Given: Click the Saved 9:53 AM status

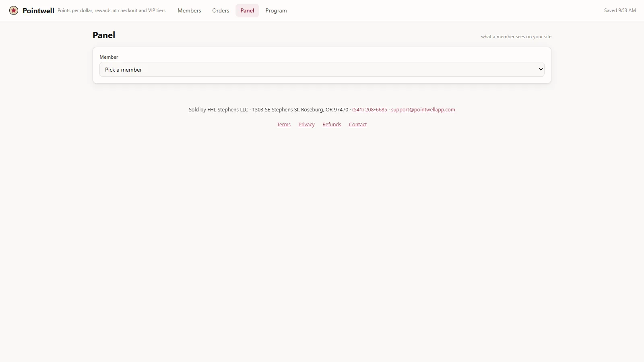Looking at the screenshot, I should (620, 10).
